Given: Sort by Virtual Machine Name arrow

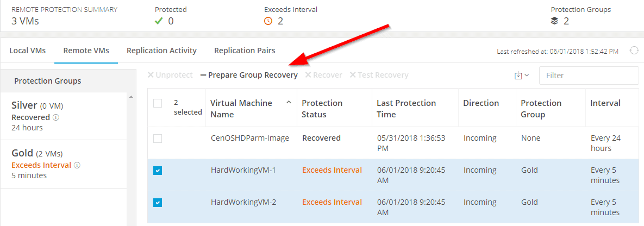Looking at the screenshot, I should tap(289, 102).
